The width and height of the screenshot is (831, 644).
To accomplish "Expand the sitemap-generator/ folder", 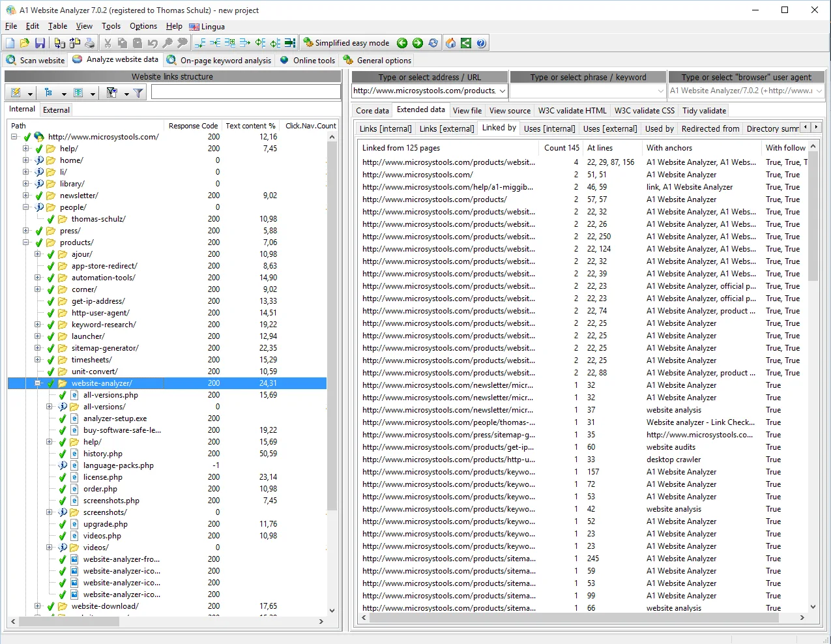I will point(38,348).
